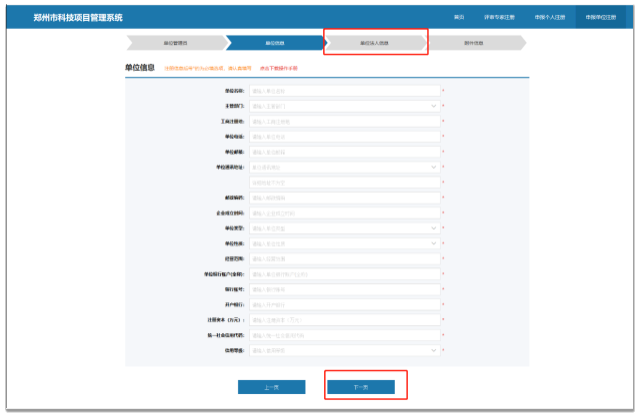The width and height of the screenshot is (636, 417).
Task: Switch to the 单位法人信息 step
Action: [x=374, y=44]
